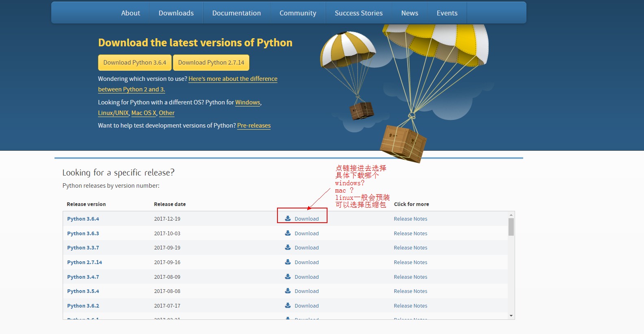Open the Python 3.6.3 release link
Viewport: 644px width, 334px height.
pos(83,233)
